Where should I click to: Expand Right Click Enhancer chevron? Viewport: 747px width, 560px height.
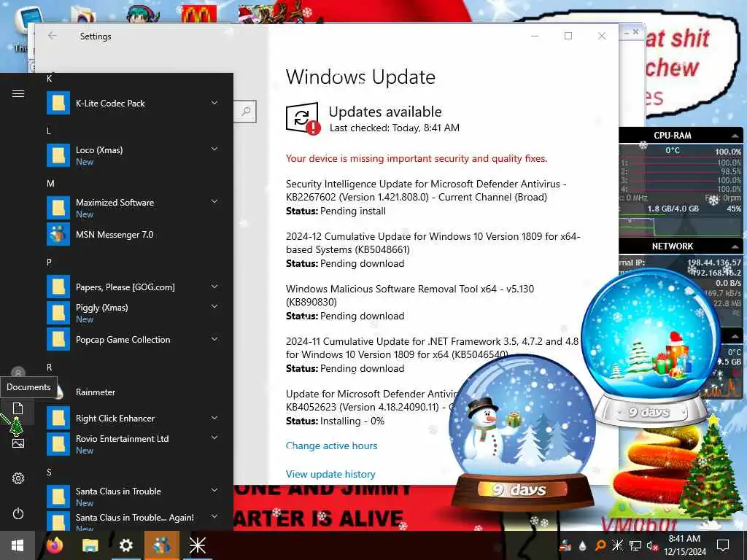click(x=214, y=418)
